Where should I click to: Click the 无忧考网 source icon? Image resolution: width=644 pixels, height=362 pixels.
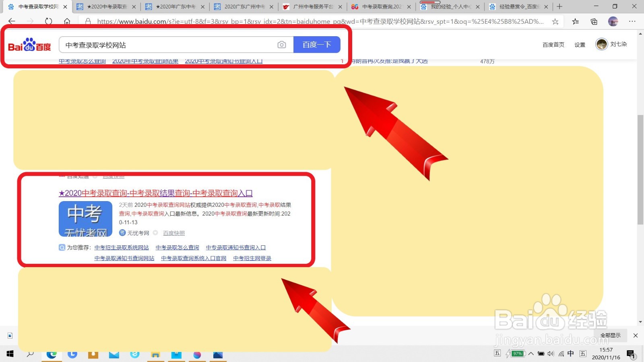[x=122, y=232]
